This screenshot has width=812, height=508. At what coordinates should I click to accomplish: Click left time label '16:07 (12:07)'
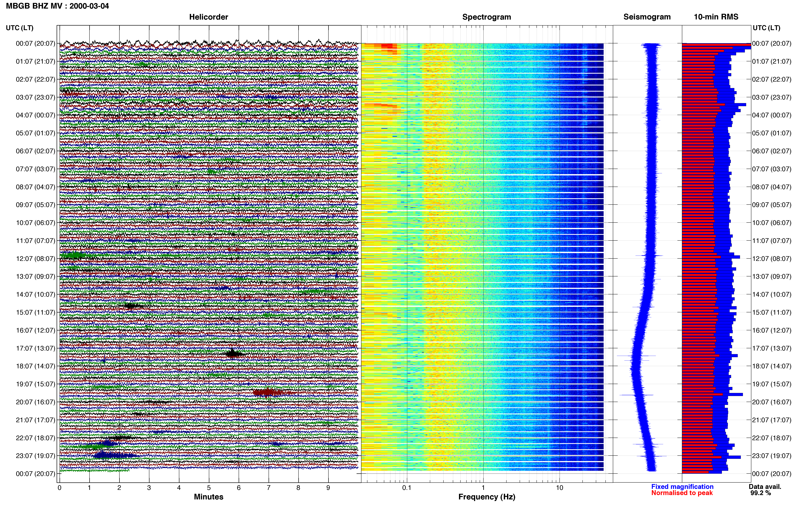35,330
